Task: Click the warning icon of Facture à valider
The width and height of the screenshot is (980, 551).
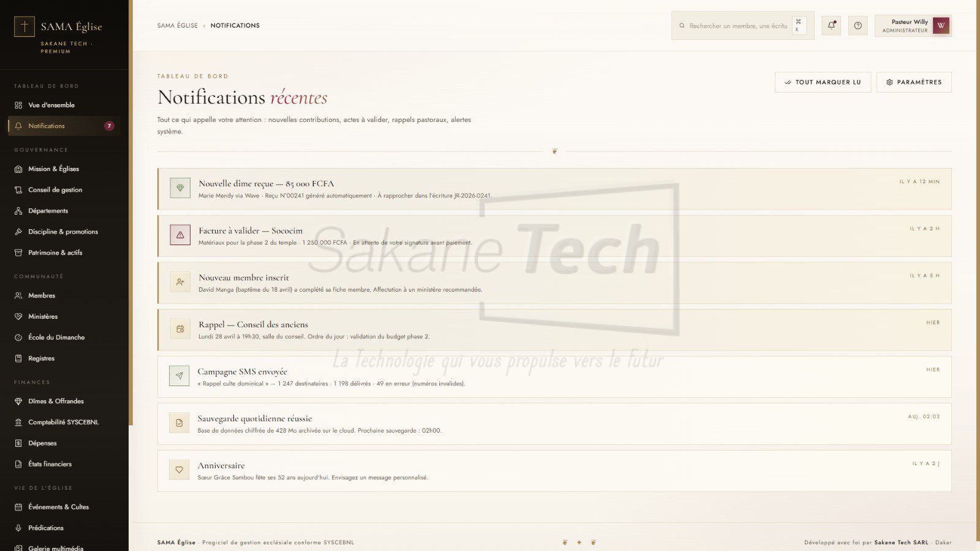Action: [x=180, y=235]
